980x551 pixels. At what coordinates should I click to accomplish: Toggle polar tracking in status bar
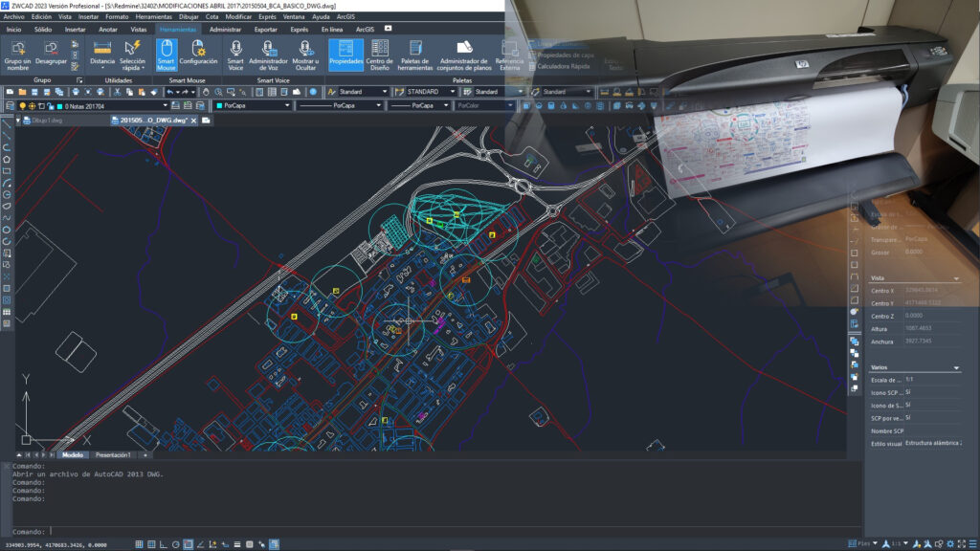coord(176,544)
